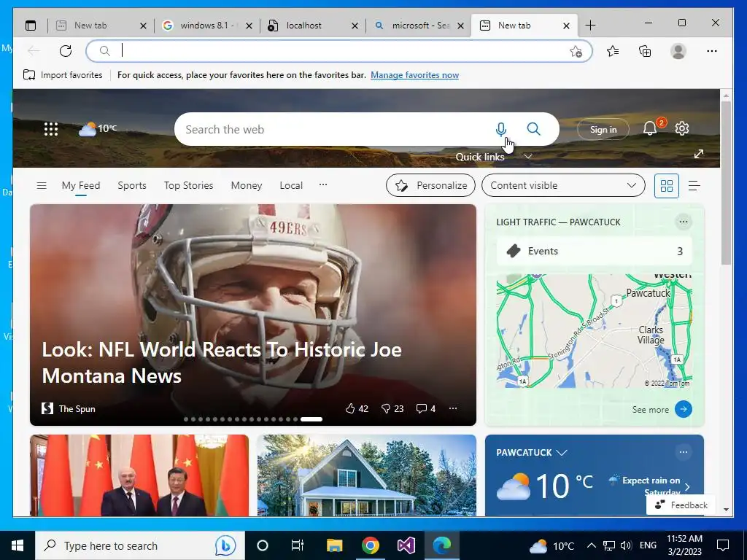Open Visual Studio from taskbar
This screenshot has width=747, height=560.
click(x=406, y=545)
